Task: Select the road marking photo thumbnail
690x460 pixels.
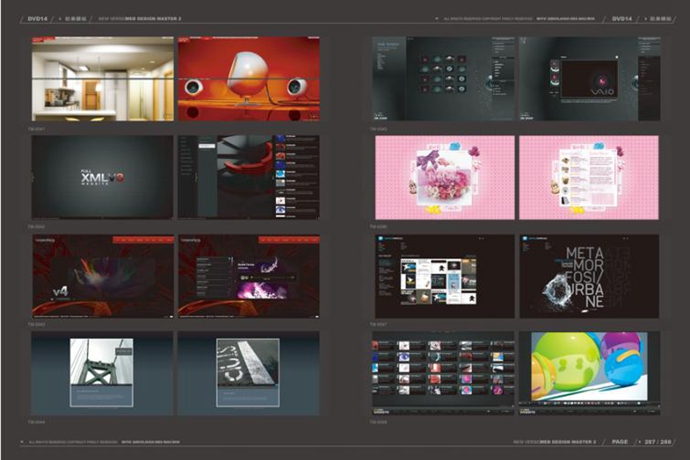Action: pos(249,373)
